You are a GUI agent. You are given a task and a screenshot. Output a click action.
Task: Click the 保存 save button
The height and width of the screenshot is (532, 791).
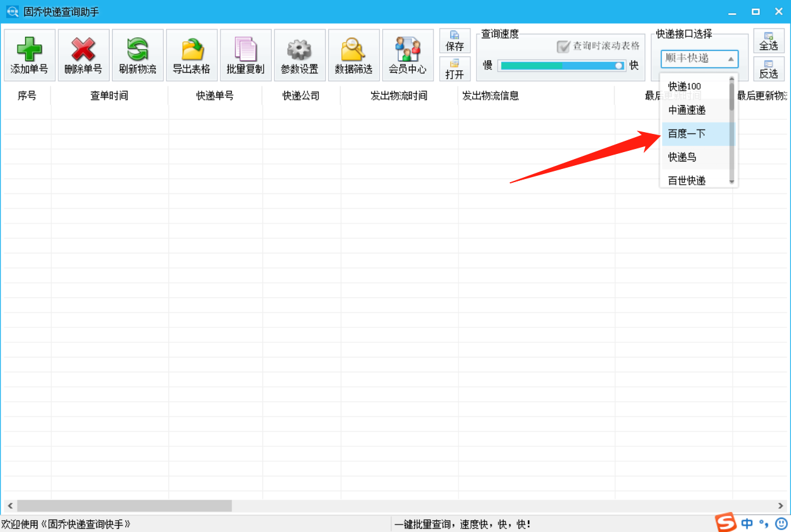coord(455,41)
